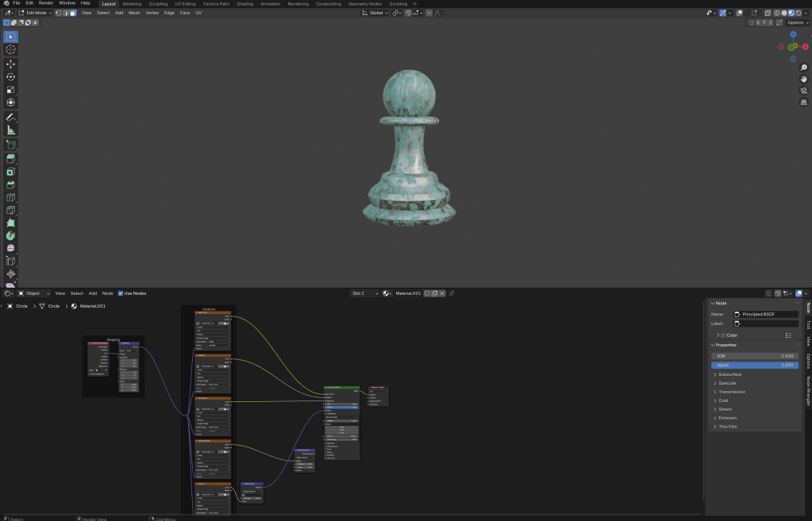Enable X axis mirror button
The width and height of the screenshot is (812, 521).
pos(758,22)
